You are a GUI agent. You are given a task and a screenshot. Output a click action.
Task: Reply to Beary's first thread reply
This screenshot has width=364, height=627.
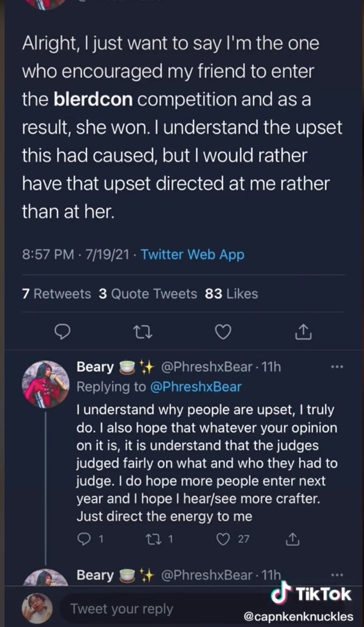[84, 539]
